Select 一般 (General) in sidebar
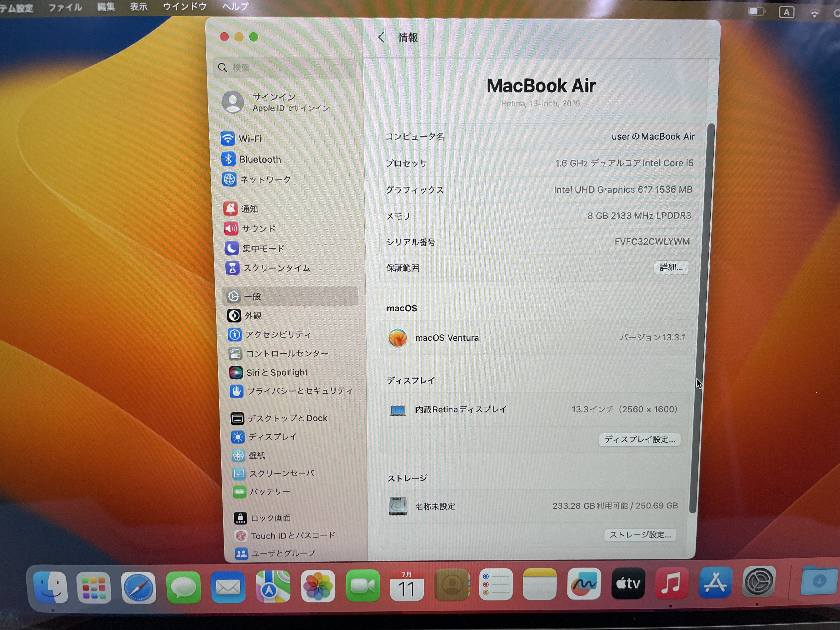This screenshot has height=630, width=840. [x=290, y=296]
